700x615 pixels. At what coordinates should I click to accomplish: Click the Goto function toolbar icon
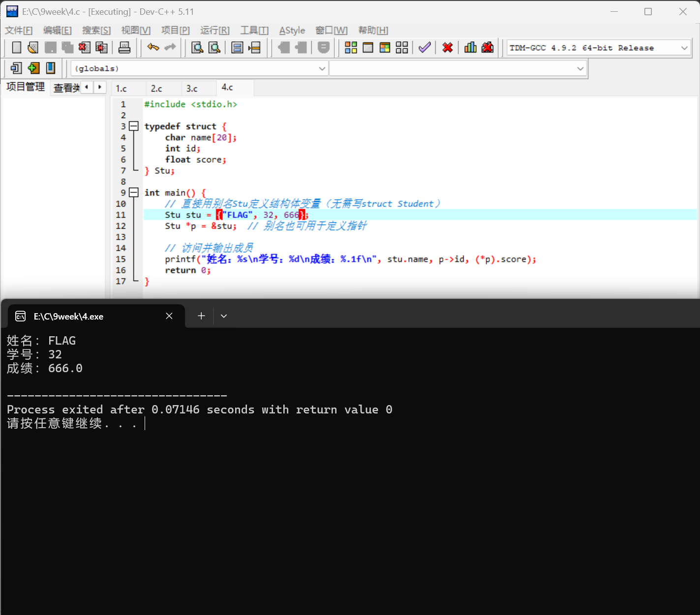238,48
